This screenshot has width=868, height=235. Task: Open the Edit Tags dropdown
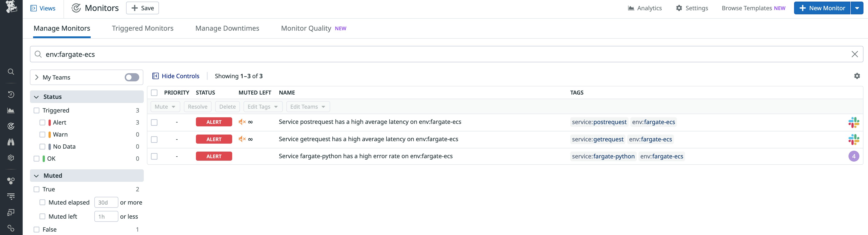pyautogui.click(x=263, y=106)
